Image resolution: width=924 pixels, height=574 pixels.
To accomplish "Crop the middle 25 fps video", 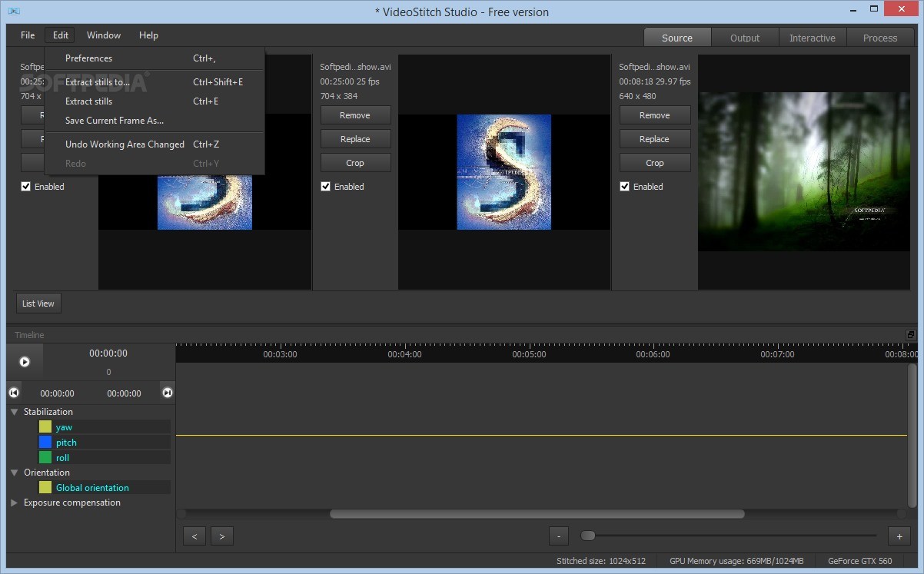I will (x=355, y=163).
